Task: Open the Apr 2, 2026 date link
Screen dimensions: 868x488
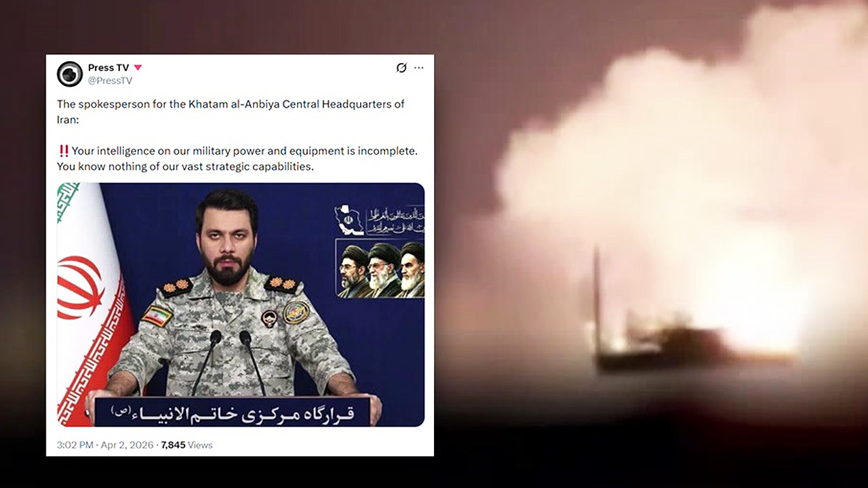Action: pyautogui.click(x=127, y=445)
